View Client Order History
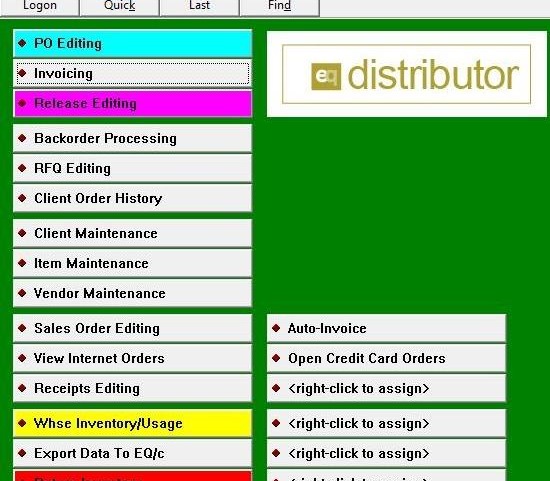Viewport: 550px width, 481px height. coord(132,199)
